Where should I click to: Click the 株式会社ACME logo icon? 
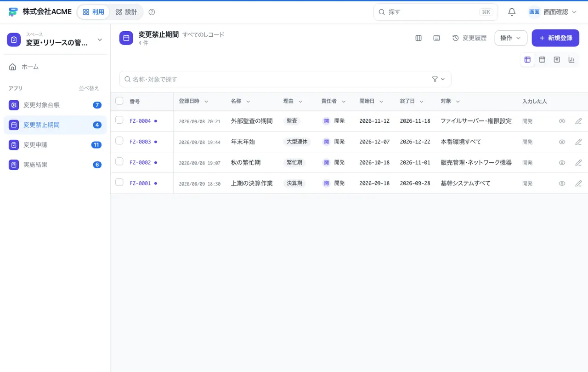pos(13,12)
